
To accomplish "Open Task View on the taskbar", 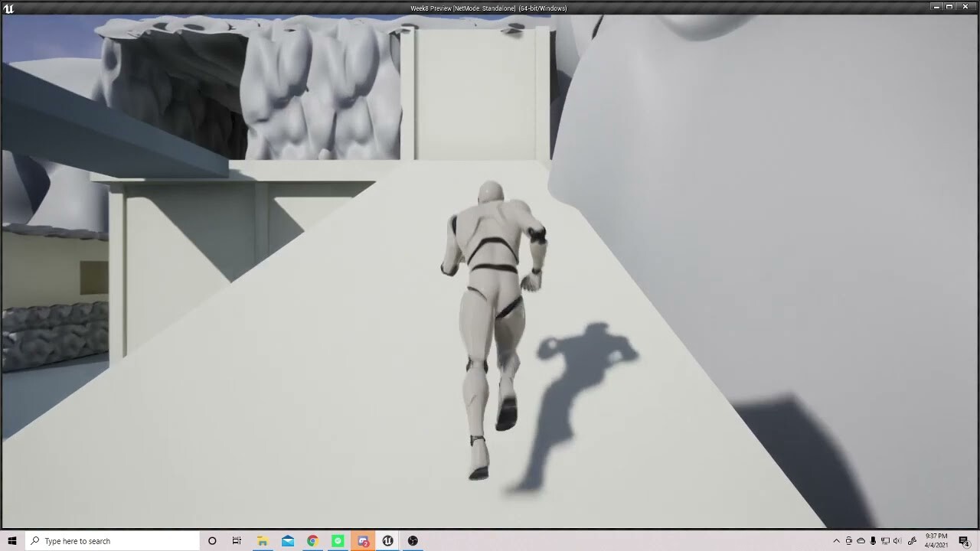I will pyautogui.click(x=237, y=541).
